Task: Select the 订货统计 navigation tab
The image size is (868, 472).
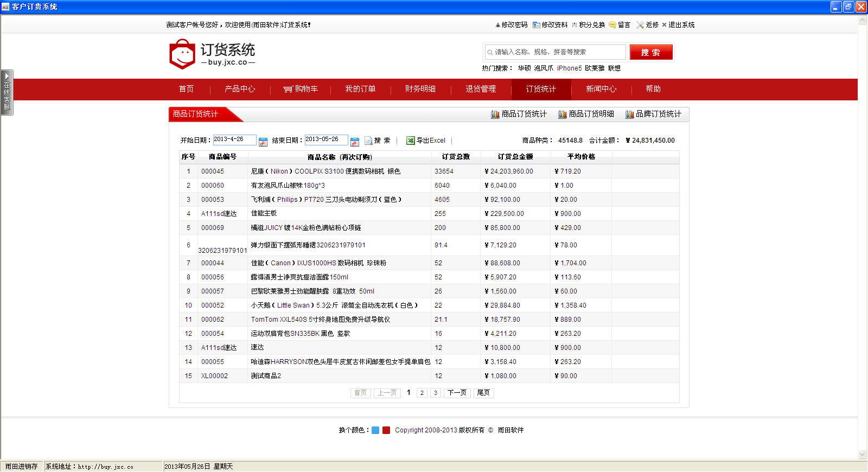Action: pos(541,89)
